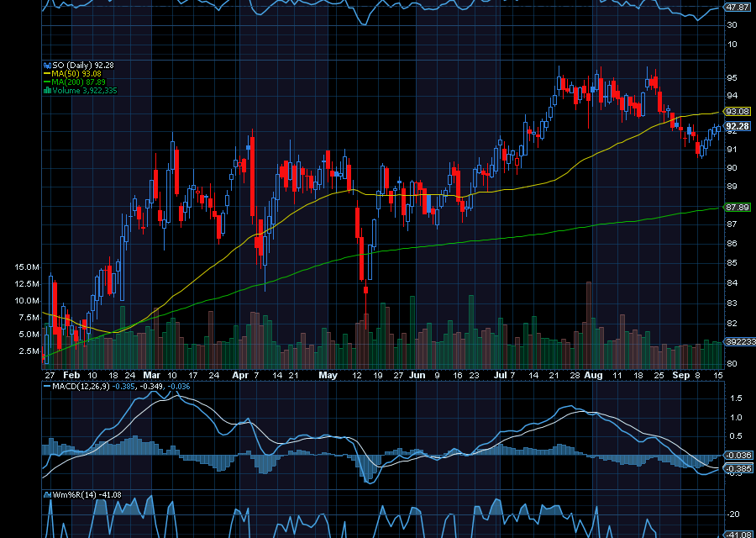This screenshot has width=756, height=538.
Task: Click the -0.385 MACD value tag
Action: (738, 468)
